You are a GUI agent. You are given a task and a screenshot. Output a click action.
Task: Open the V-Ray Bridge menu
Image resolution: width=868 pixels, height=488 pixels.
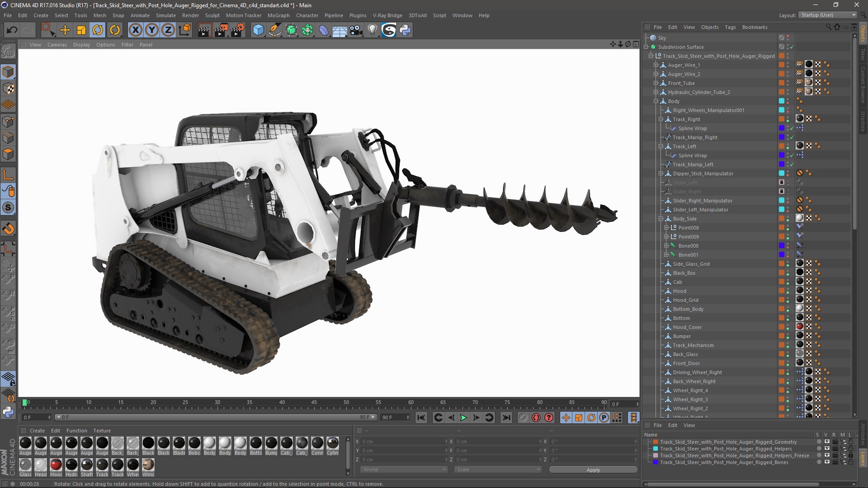[387, 15]
